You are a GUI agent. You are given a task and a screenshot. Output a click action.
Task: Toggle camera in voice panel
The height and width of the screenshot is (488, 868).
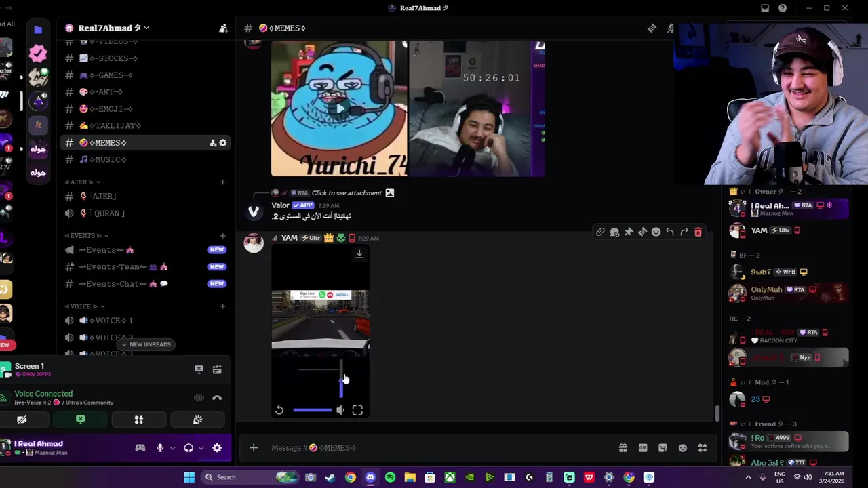[x=22, y=420]
